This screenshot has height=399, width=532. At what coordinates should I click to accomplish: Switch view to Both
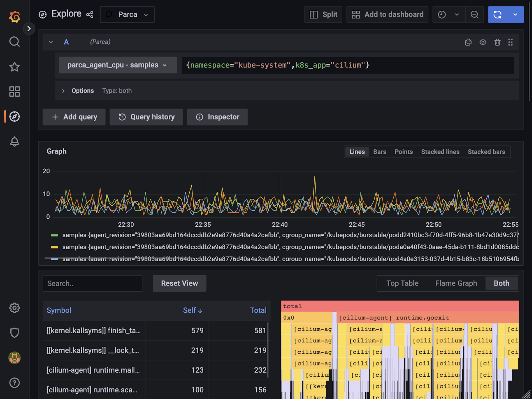502,283
